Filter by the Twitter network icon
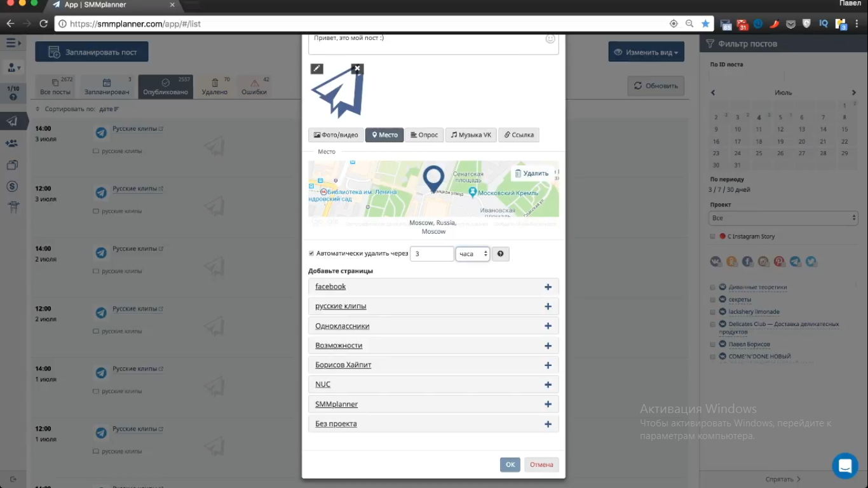 click(x=811, y=261)
